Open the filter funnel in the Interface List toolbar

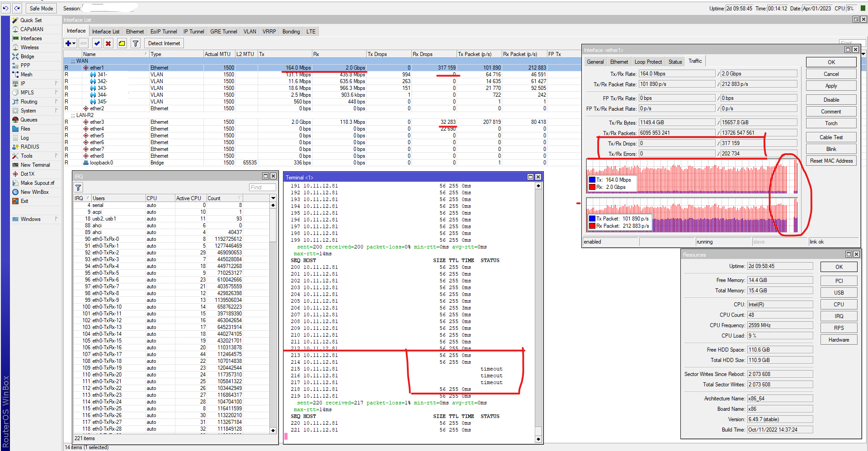coord(135,43)
